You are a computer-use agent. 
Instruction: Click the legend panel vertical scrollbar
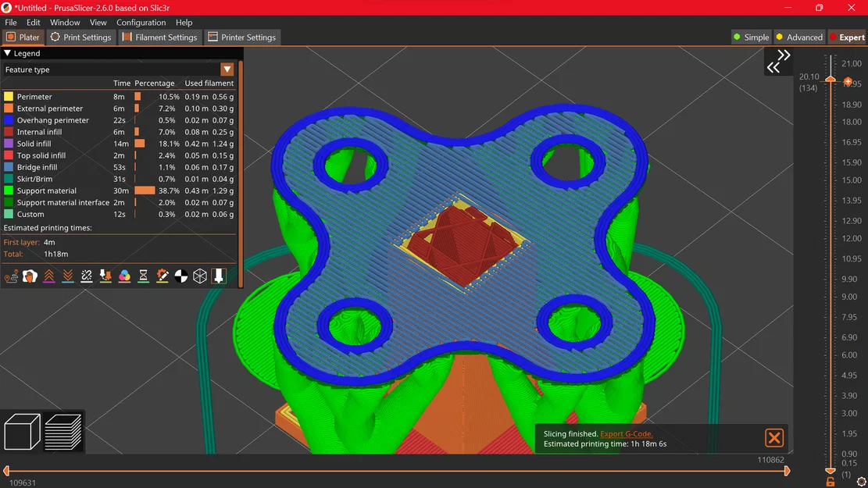(241, 174)
